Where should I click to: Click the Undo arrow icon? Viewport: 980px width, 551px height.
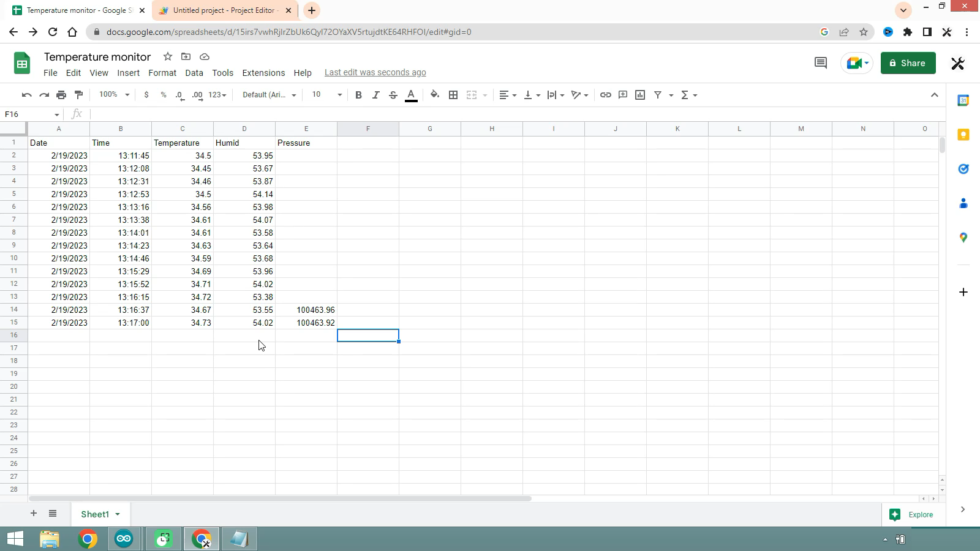point(26,95)
